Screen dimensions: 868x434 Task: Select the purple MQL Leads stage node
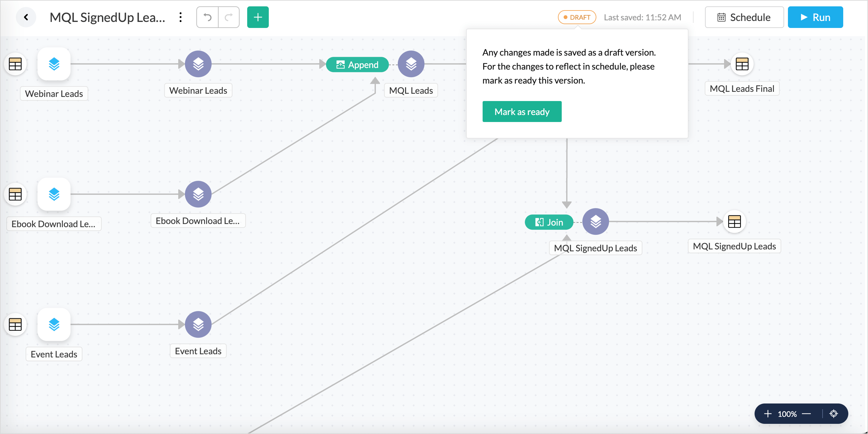pos(411,64)
